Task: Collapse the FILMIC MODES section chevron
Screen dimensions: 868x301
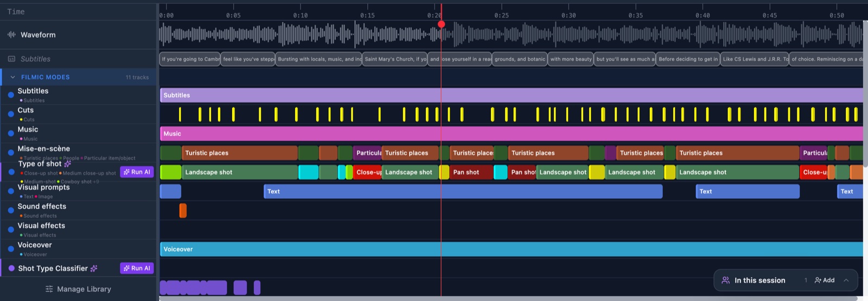Action: [12, 77]
